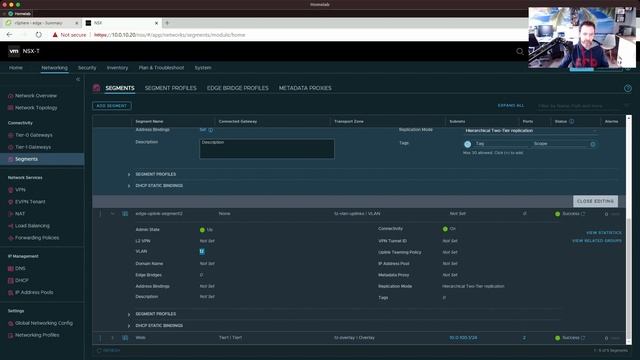This screenshot has width=640, height=360.
Task: Open Forwarding Policies
Action: pyautogui.click(x=37, y=238)
